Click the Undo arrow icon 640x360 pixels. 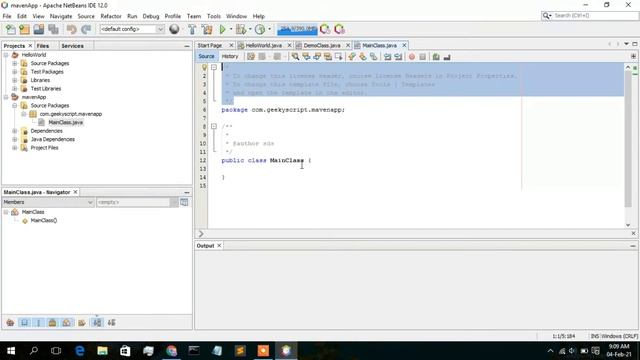(71, 29)
